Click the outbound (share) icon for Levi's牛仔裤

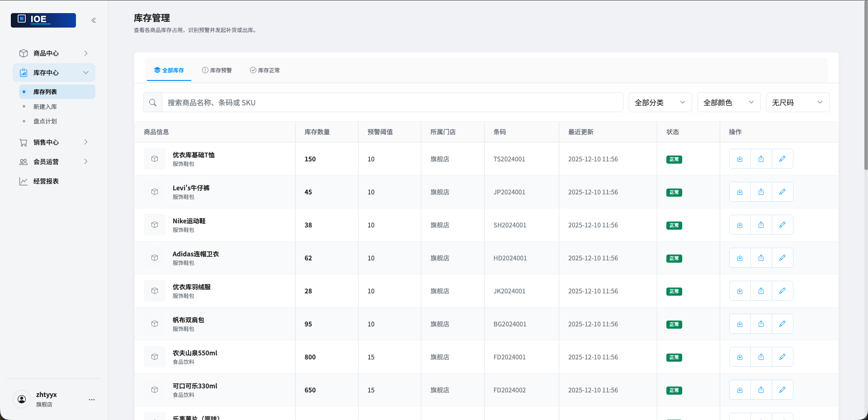(x=761, y=192)
